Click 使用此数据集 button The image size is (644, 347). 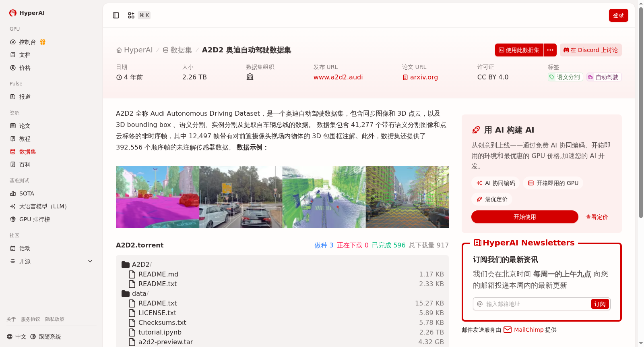[519, 50]
